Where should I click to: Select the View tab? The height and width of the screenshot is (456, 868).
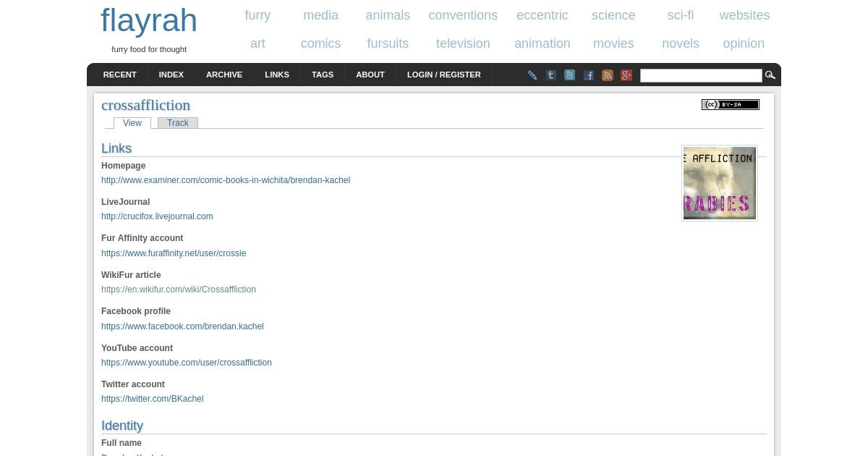click(x=132, y=123)
